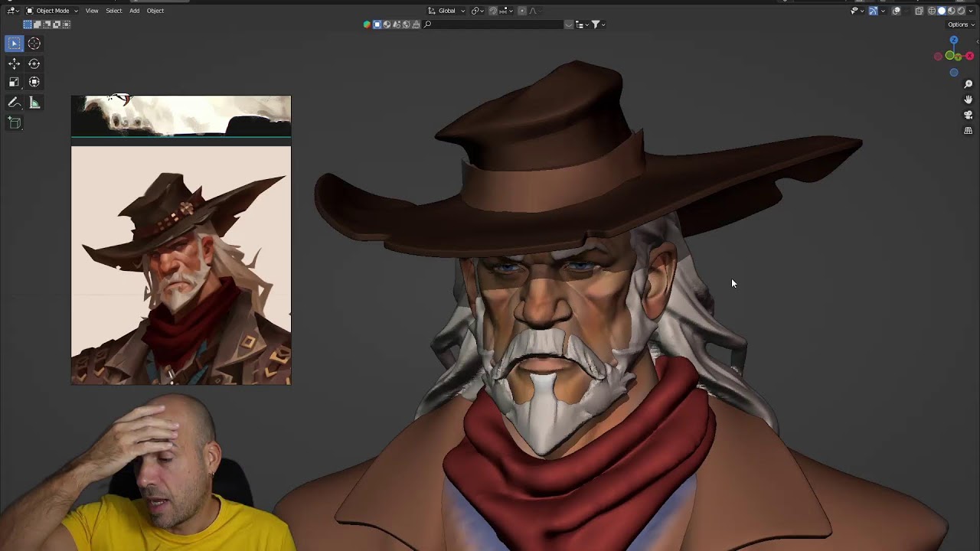Click the red X axis gizmo circle
The height and width of the screenshot is (551, 980).
tap(969, 56)
